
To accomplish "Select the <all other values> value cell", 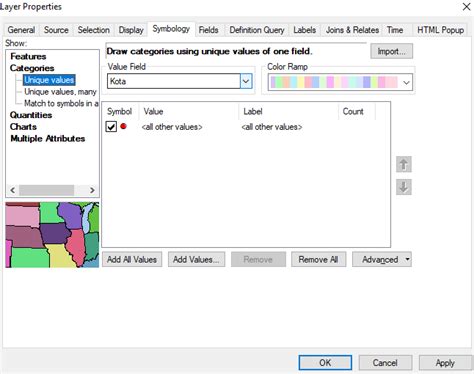I will click(172, 127).
